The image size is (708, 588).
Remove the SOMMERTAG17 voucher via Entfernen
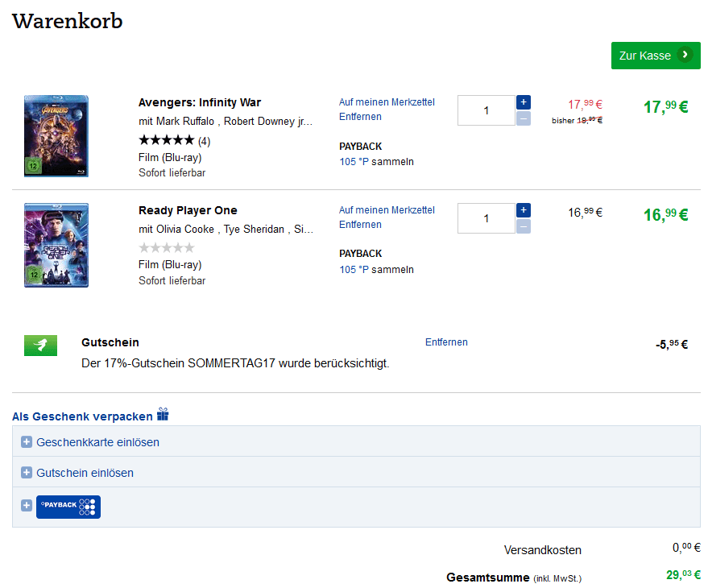446,342
